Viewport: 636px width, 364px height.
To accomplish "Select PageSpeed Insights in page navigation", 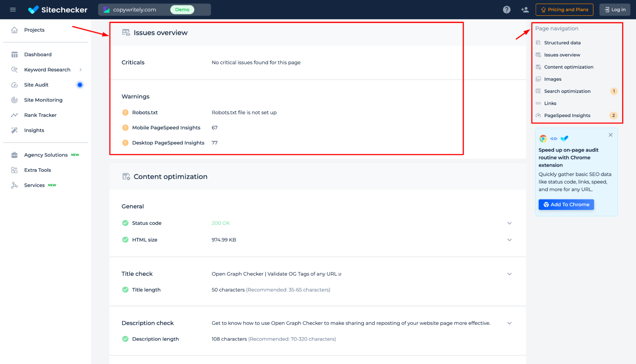I will coord(567,115).
